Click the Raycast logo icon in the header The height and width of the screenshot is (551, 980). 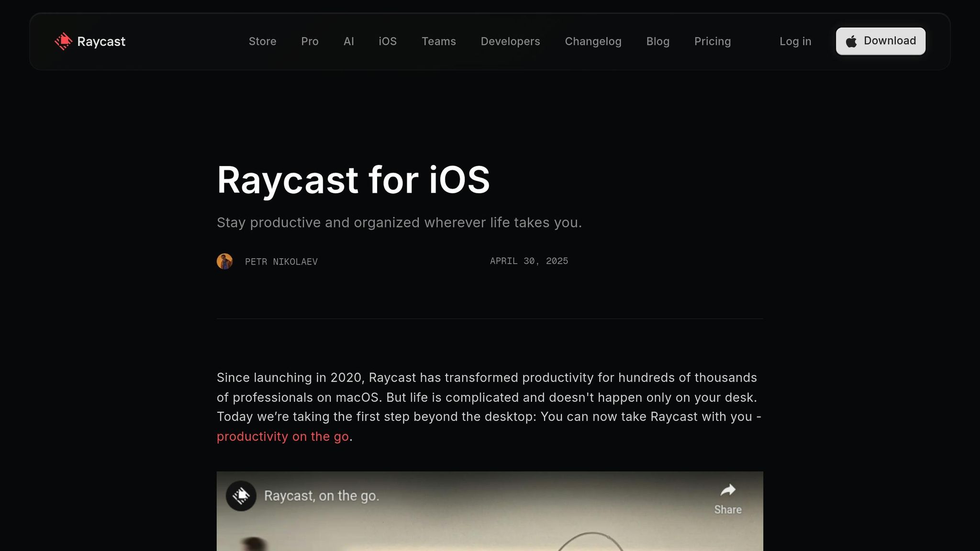tap(63, 42)
